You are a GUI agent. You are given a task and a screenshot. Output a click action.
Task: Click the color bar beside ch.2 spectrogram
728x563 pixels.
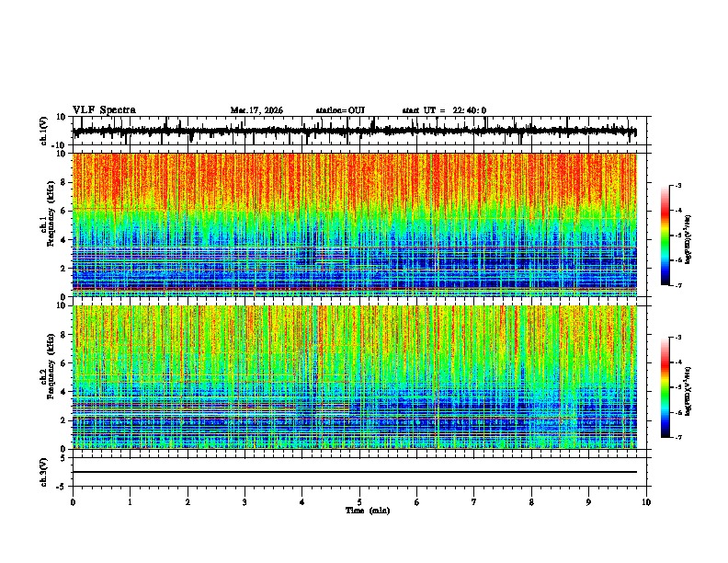(665, 387)
